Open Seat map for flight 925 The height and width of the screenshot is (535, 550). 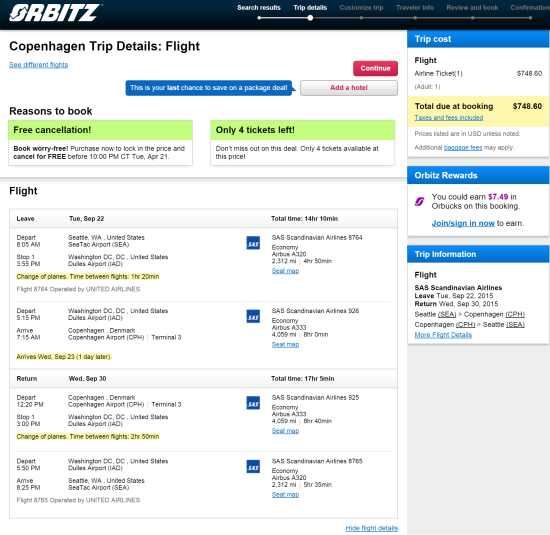pyautogui.click(x=285, y=431)
